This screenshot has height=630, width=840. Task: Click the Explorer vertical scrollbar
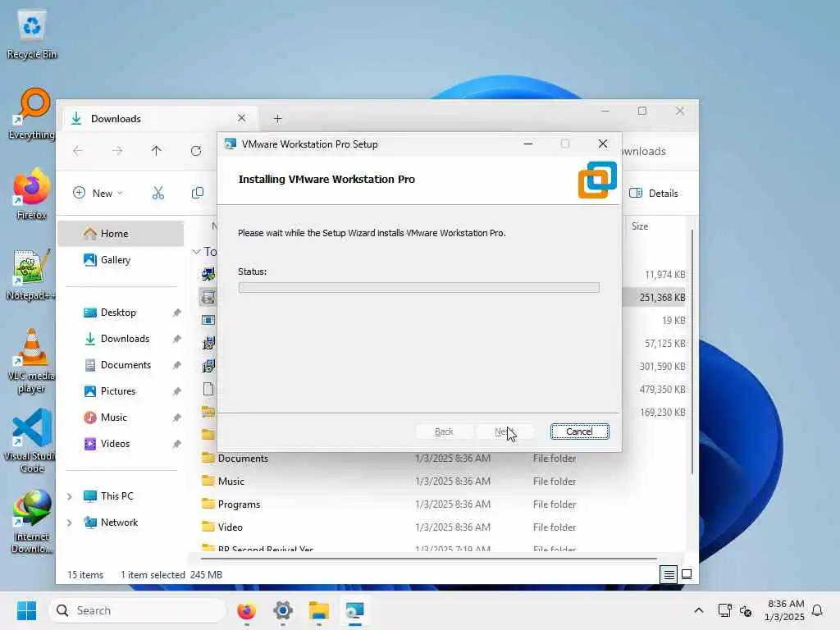(692, 351)
